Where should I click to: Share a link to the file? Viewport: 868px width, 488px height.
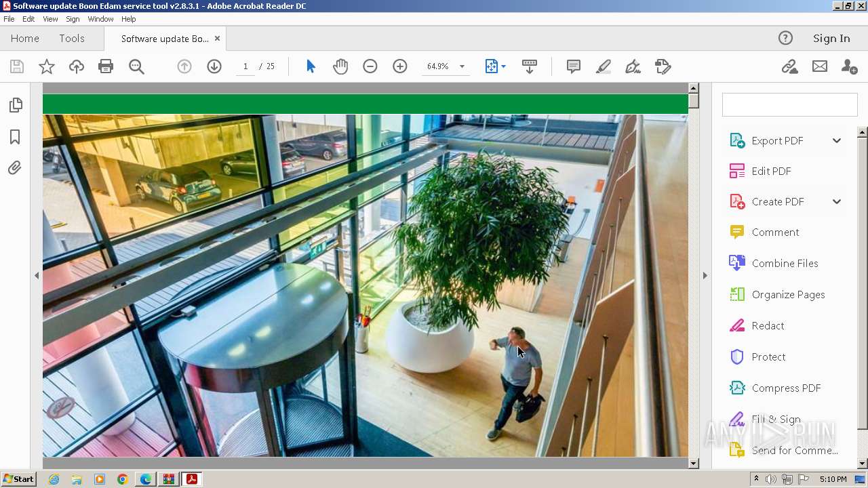(789, 66)
